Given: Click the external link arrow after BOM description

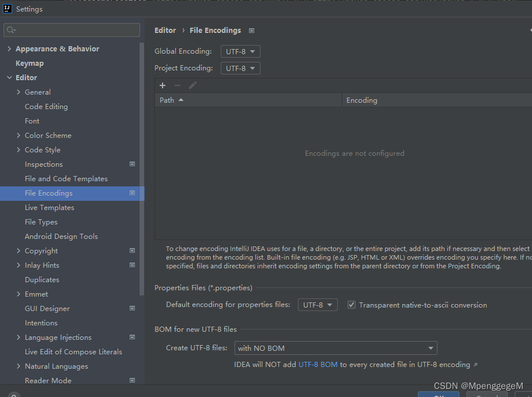Looking at the screenshot, I should coord(476,365).
